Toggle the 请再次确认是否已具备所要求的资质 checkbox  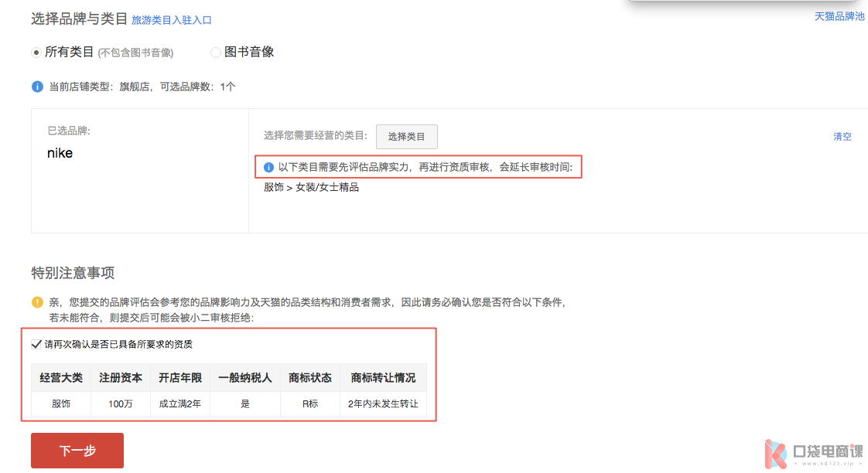[36, 344]
